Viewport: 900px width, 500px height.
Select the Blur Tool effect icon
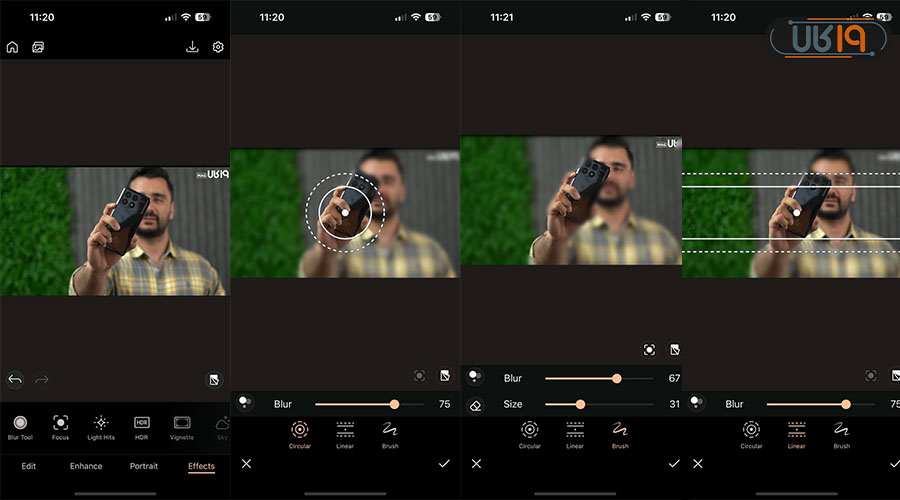pos(20,423)
